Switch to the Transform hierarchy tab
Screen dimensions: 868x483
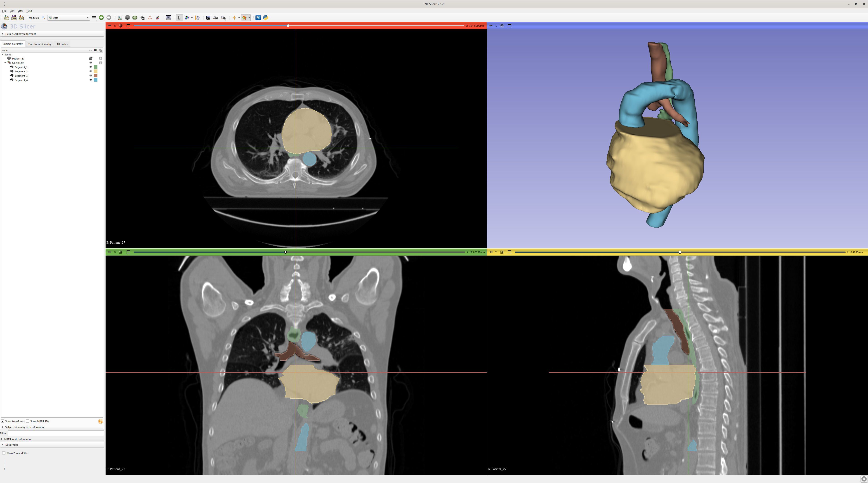[39, 44]
